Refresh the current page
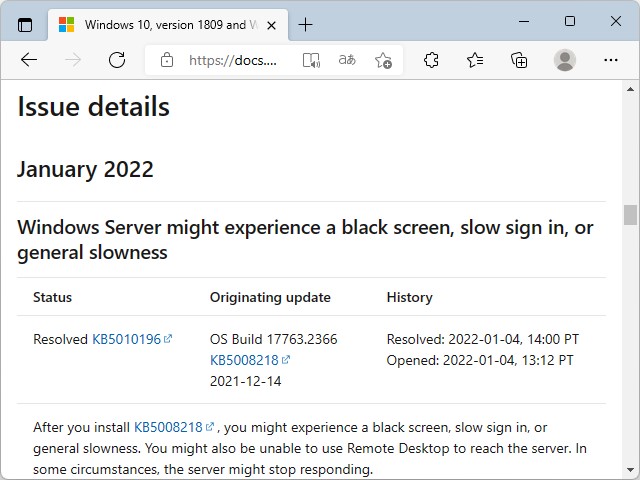The width and height of the screenshot is (640, 480). (x=117, y=60)
